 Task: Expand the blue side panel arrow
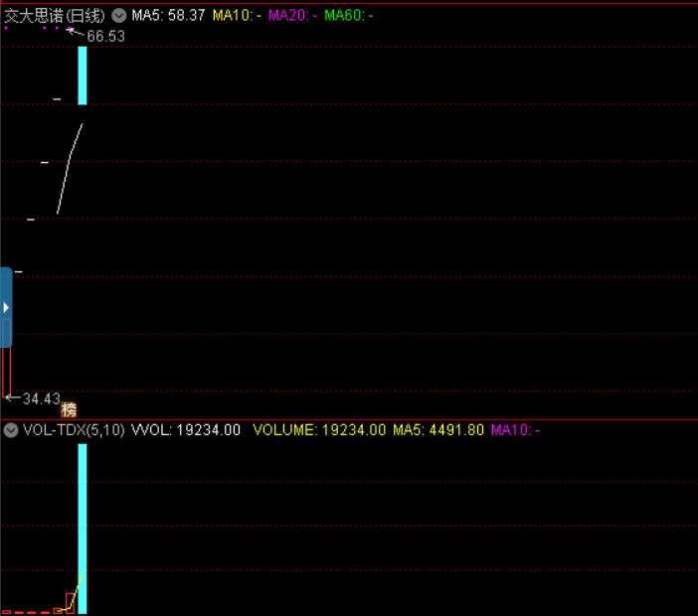[6, 307]
